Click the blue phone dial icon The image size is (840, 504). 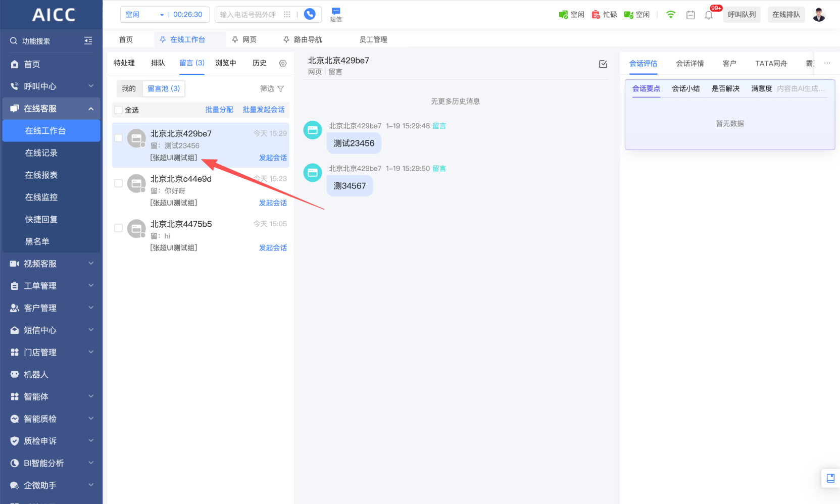(x=310, y=14)
